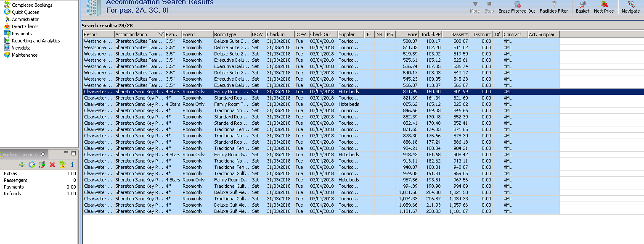The image size is (644, 244).
Task: Sort by Resort column header
Action: 98,34
